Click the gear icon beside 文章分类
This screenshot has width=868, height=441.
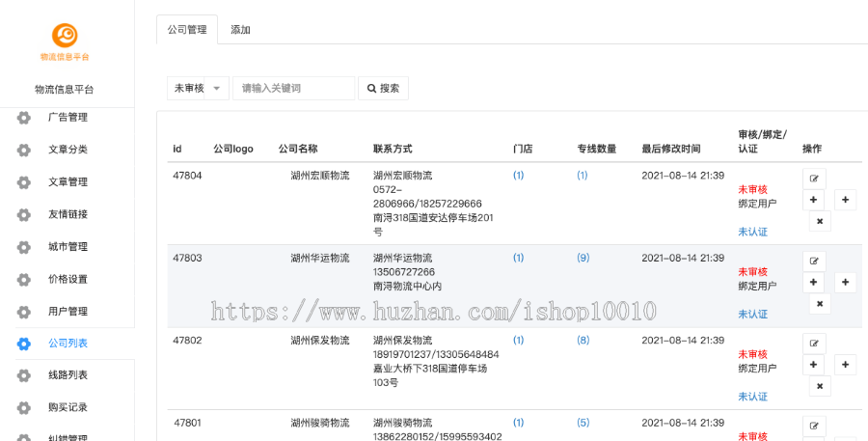click(24, 150)
